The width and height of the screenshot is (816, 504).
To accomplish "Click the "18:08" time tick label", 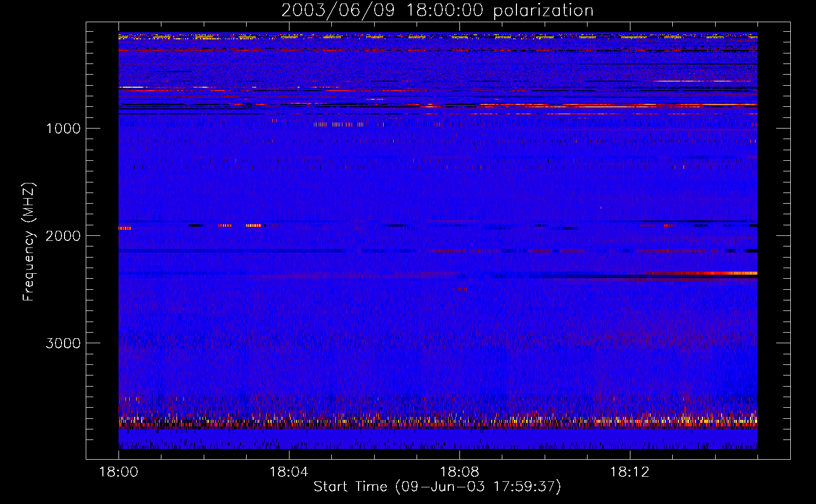I will coord(459,472).
